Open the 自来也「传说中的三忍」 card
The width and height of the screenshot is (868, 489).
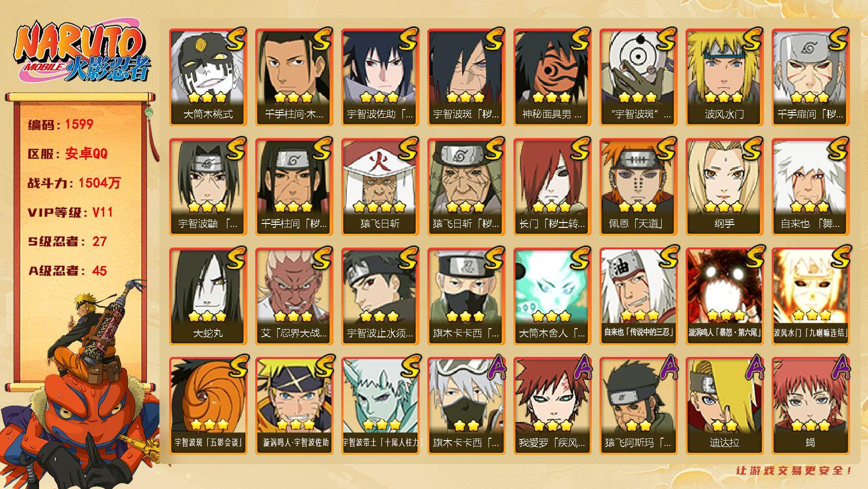tap(638, 296)
